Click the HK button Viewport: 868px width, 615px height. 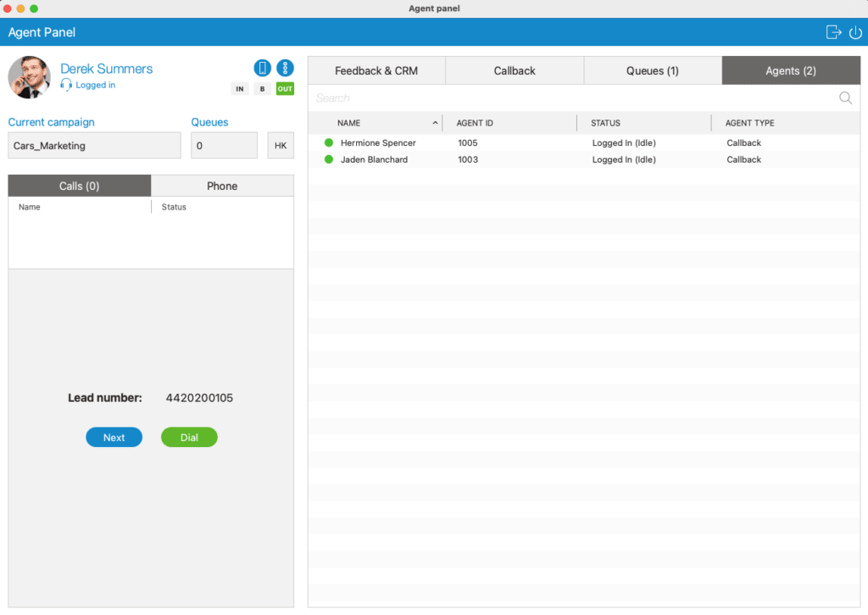[x=281, y=146]
